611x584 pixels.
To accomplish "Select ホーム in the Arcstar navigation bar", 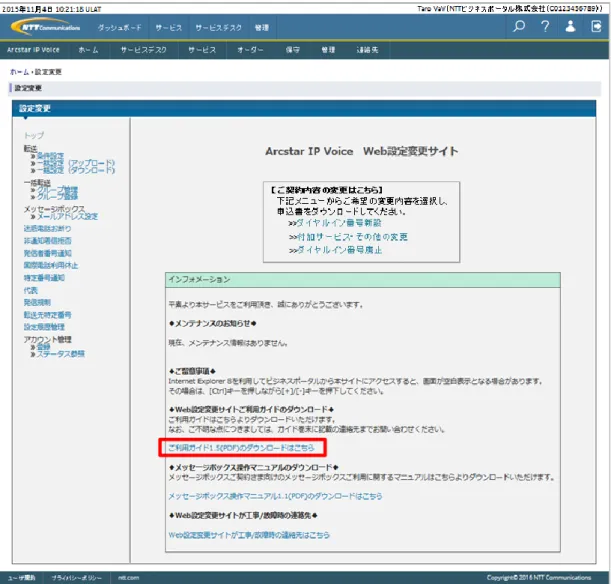I will [88, 50].
